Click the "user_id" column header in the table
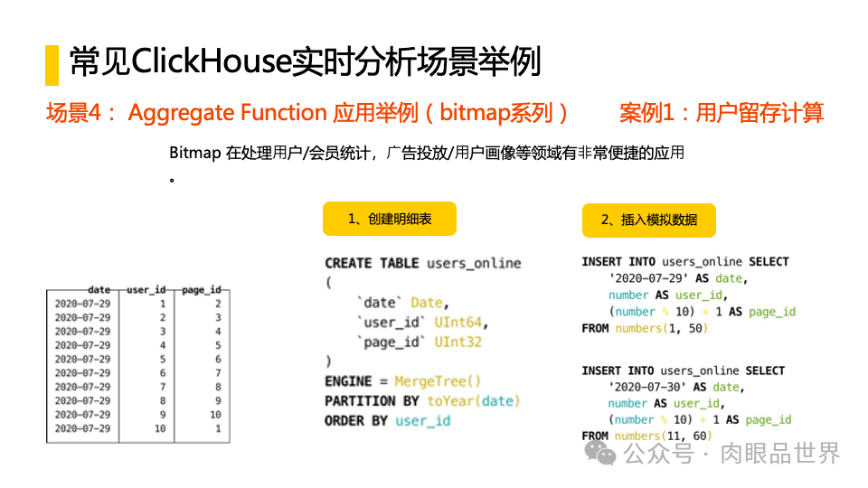 [146, 289]
